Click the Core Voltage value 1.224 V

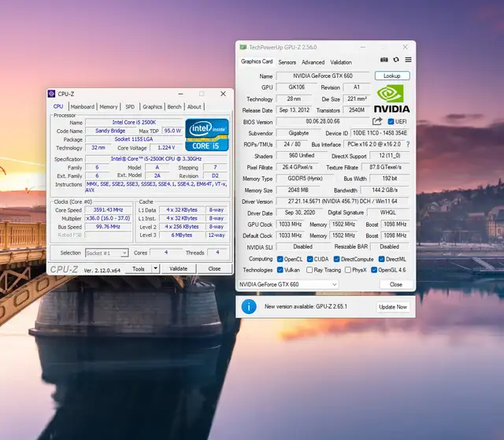pos(166,148)
